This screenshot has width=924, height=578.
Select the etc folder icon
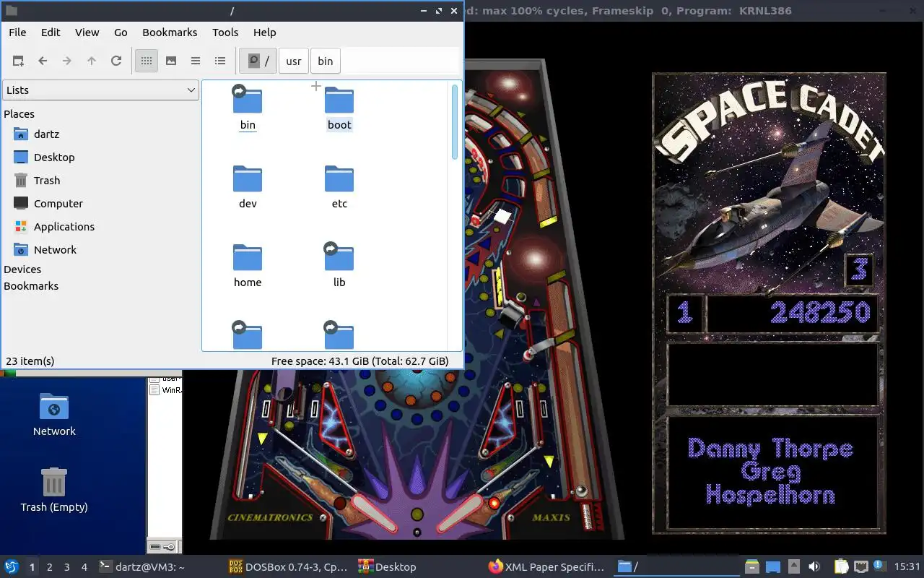(339, 178)
